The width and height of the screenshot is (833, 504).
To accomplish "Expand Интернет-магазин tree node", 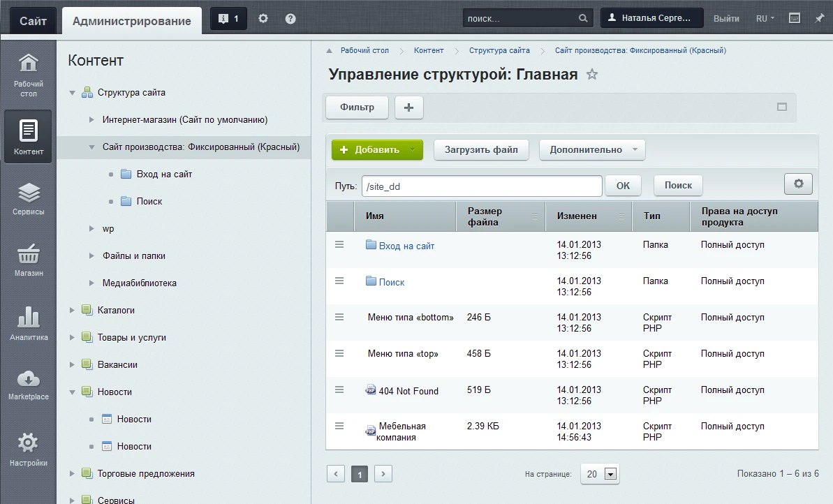I will pyautogui.click(x=91, y=120).
